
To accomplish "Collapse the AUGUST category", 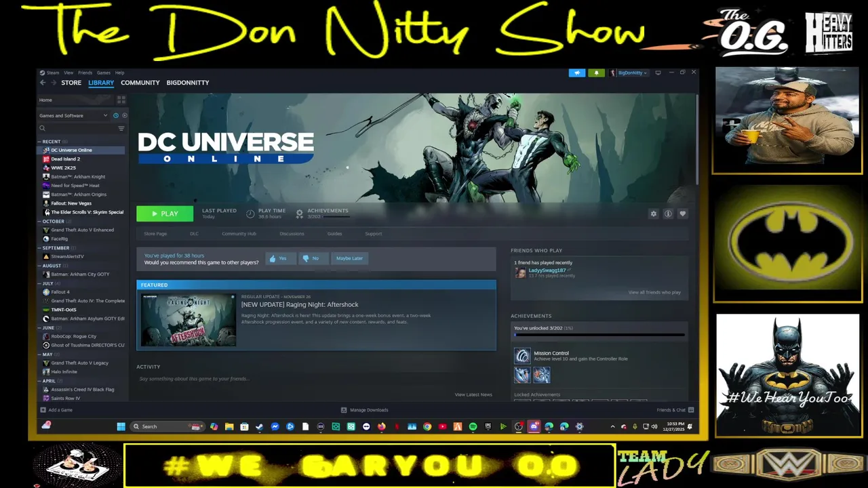I will (x=40, y=266).
